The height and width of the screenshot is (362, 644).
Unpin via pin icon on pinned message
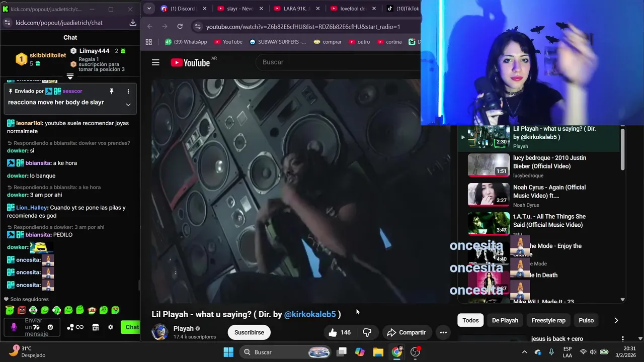[112, 92]
